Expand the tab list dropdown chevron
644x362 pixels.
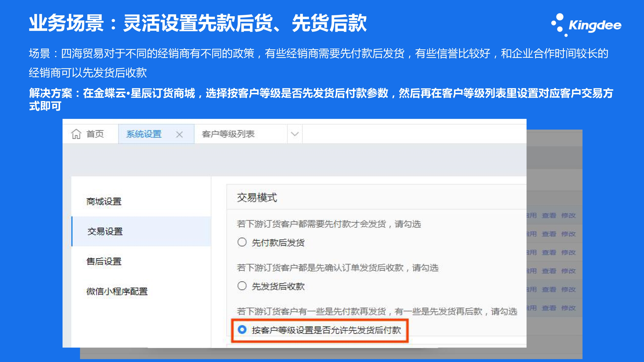(x=295, y=134)
